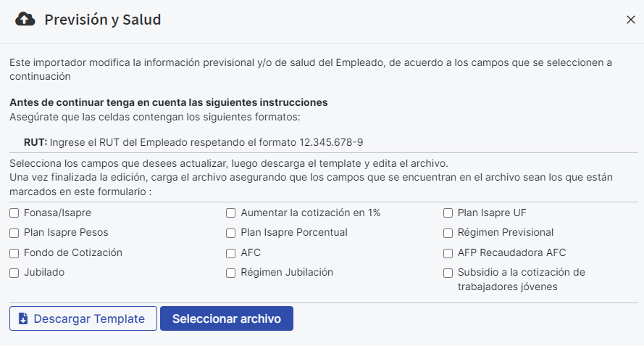Screen dimensions: 644x346
Task: Mark the AFC checkbox
Action: [x=231, y=253]
